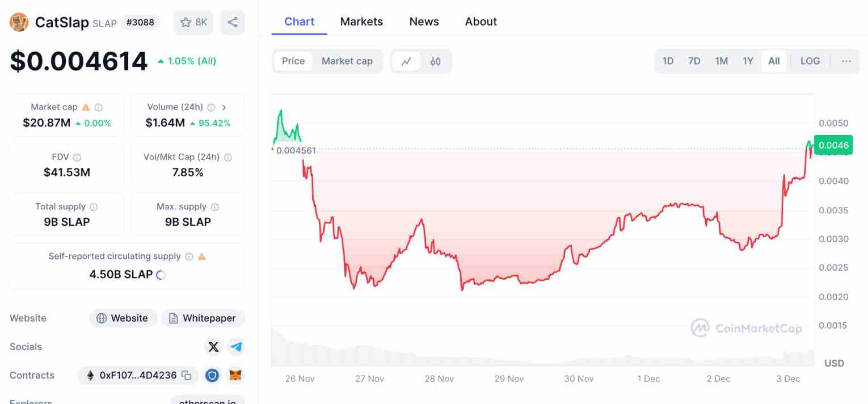This screenshot has width=868, height=404.
Task: Set chart range to 1D
Action: [668, 61]
